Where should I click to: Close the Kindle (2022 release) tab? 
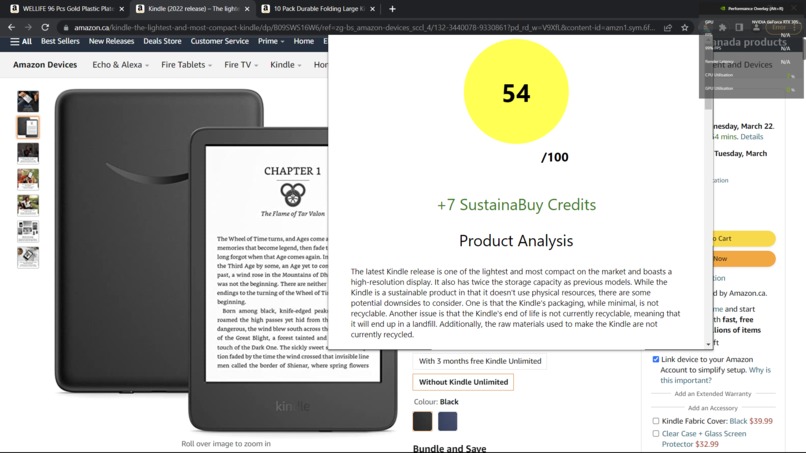(247, 9)
